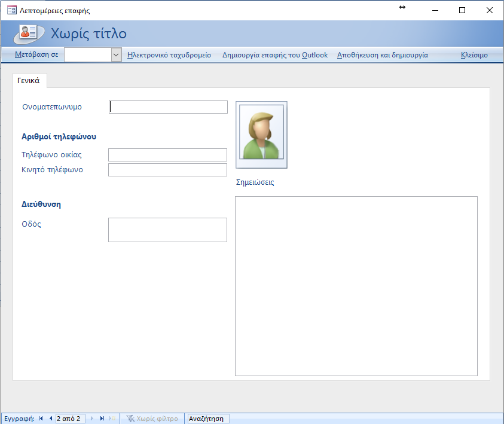Click the Σημειώσεις label
The width and height of the screenshot is (504, 424).
(255, 182)
